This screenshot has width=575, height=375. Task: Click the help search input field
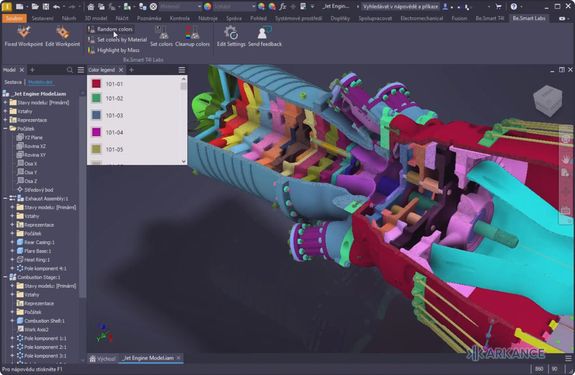[x=400, y=7]
